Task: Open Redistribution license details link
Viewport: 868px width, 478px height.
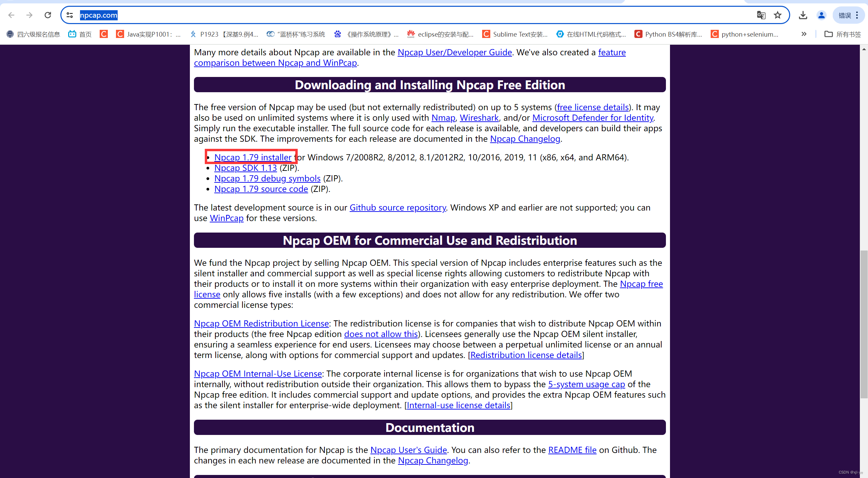Action: pos(526,355)
